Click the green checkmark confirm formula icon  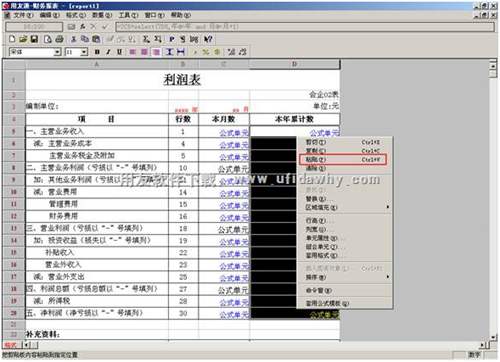[105, 27]
